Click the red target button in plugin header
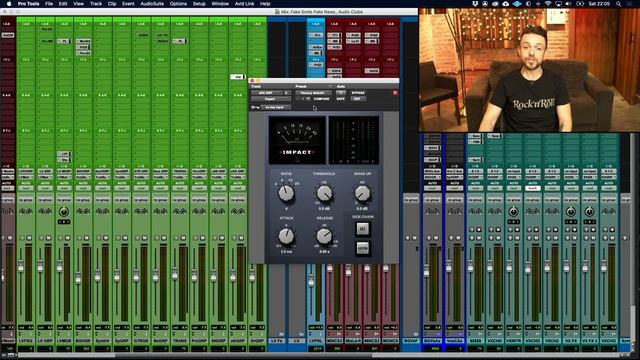 point(395,93)
